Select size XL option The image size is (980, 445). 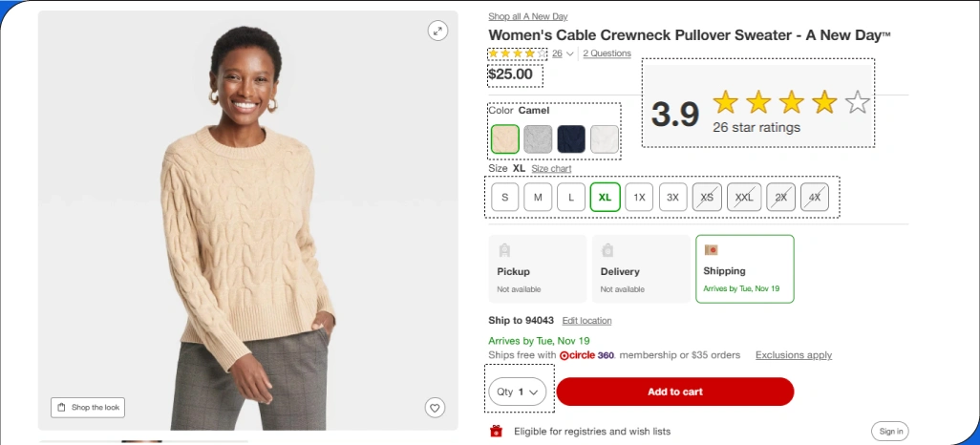pos(606,198)
